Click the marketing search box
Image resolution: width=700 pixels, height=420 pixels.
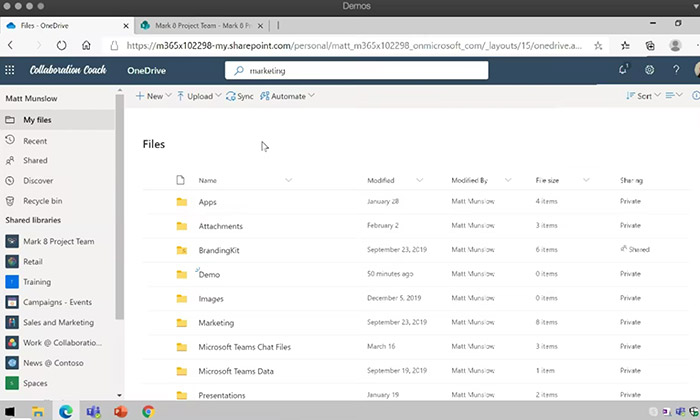pos(356,70)
